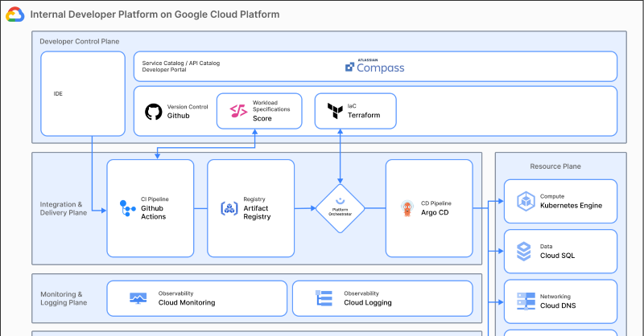644x336 pixels.
Task: Click the Github Actions pipeline icon
Action: [x=127, y=208]
